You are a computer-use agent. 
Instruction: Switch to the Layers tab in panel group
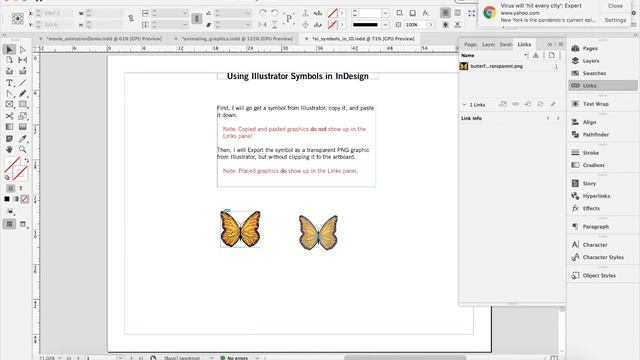pyautogui.click(x=488, y=44)
